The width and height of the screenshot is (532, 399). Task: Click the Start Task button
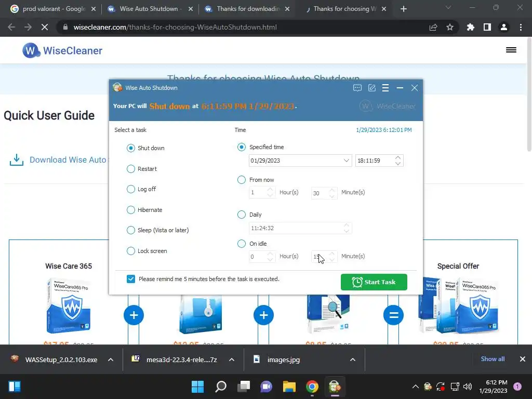(374, 282)
